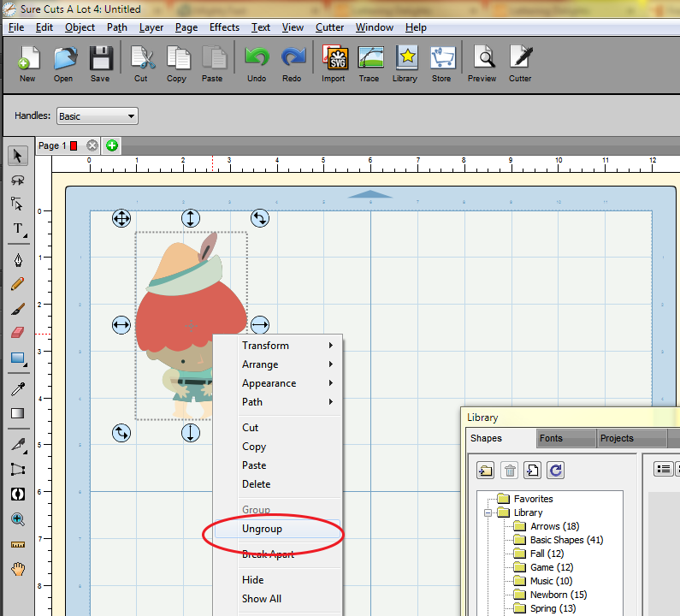Activate the Zoom magnifier tool
Image resolution: width=680 pixels, height=616 pixels.
(x=17, y=519)
